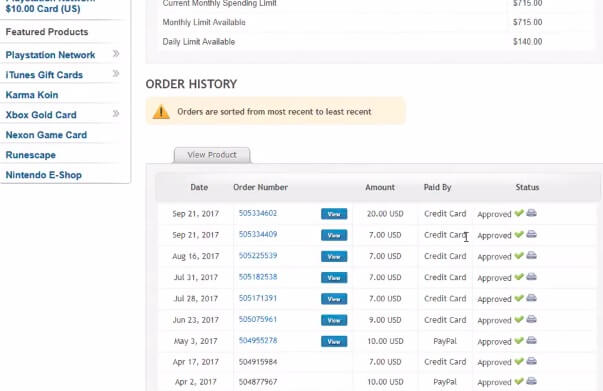Click the Sep 21, 2017 date for order 505334602
The image size is (603, 391).
tap(195, 214)
